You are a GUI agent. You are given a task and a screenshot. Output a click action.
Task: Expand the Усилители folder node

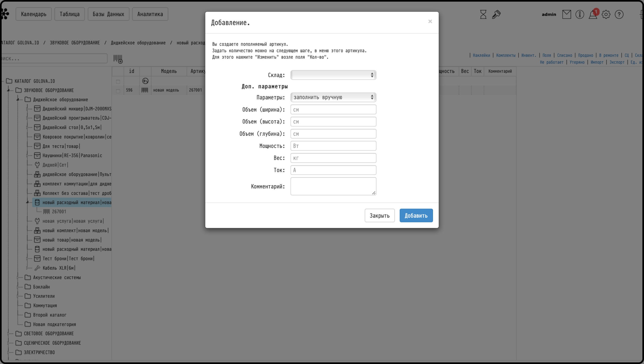18,296
